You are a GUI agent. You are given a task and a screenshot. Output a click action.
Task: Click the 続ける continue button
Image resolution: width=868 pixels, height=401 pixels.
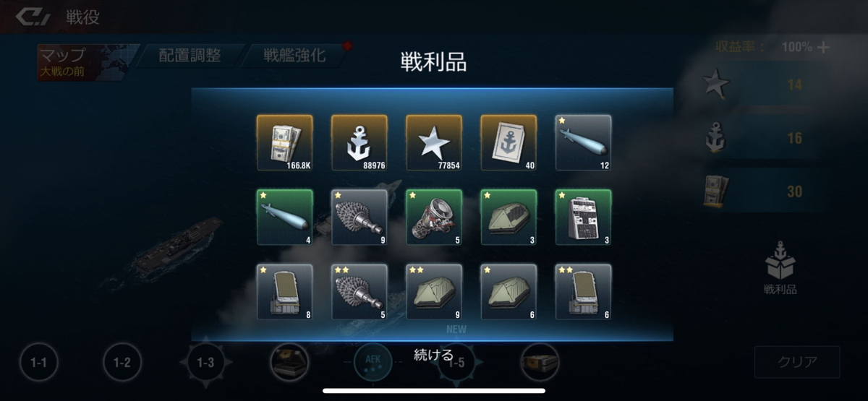pyautogui.click(x=433, y=355)
